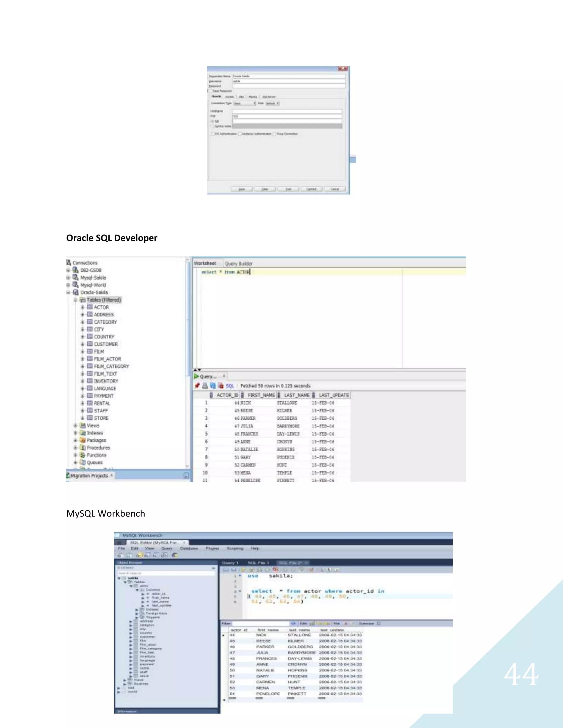
Task: Click the red pin icon in results toolbar
Action: [x=197, y=386]
